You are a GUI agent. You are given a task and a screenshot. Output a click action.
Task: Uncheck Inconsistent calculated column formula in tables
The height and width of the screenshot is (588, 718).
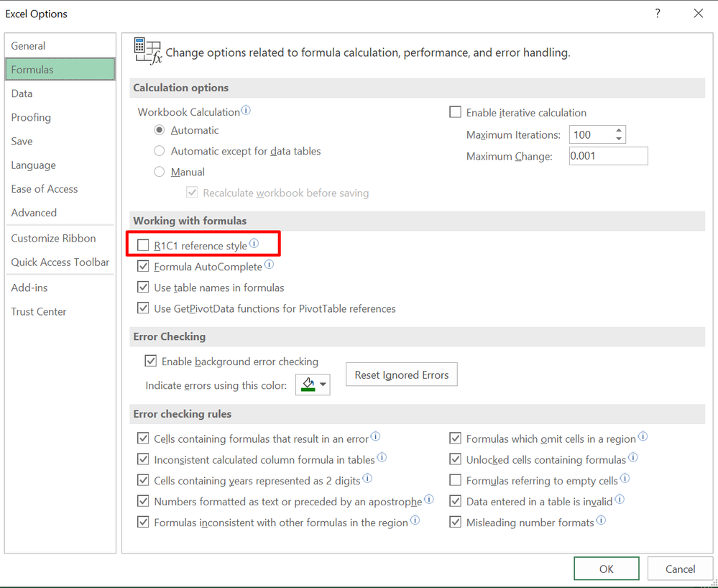(x=143, y=459)
